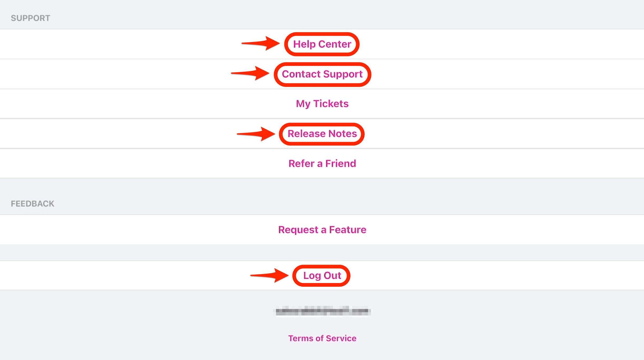Click the blurred account email address

point(322,311)
